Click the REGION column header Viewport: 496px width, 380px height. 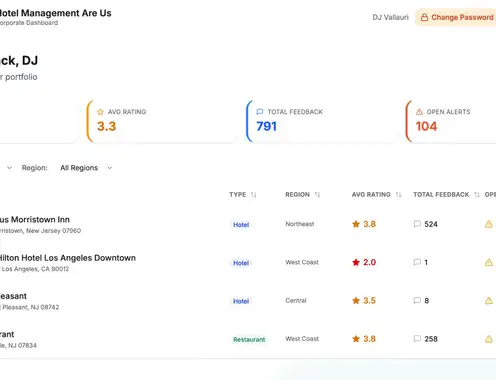[x=297, y=195]
